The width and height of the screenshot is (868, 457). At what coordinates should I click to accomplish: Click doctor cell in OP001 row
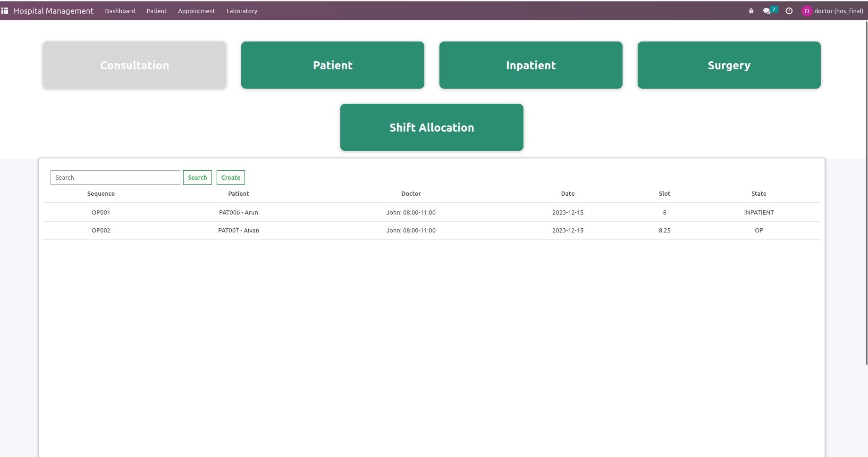411,212
